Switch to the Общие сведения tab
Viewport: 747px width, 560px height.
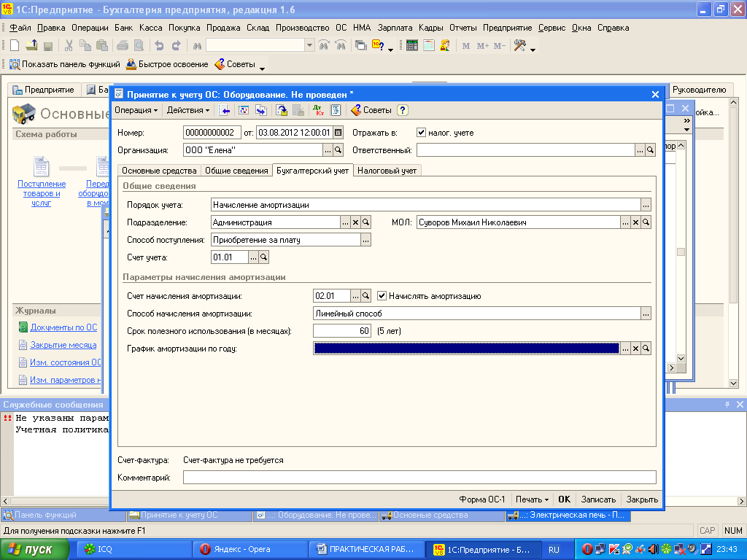[237, 171]
